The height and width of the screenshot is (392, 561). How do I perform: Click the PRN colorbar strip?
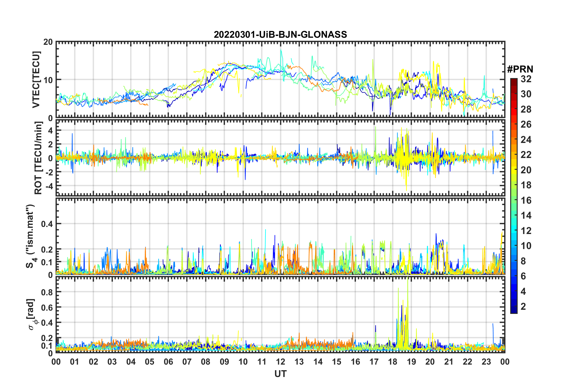514,196
